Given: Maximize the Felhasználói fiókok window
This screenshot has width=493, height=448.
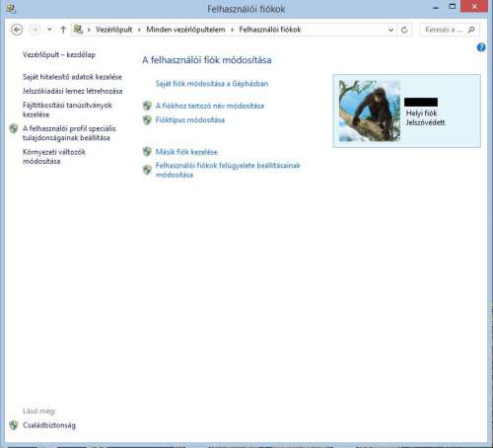Looking at the screenshot, I should (453, 7).
